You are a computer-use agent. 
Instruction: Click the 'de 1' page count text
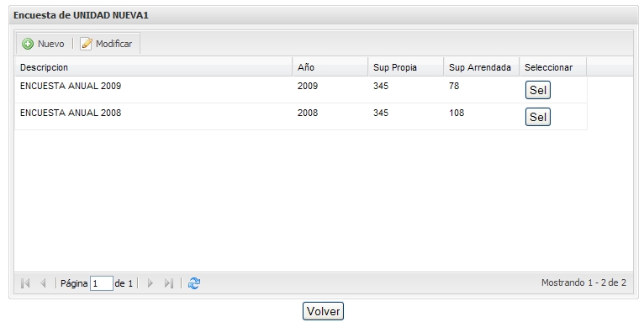(x=124, y=283)
